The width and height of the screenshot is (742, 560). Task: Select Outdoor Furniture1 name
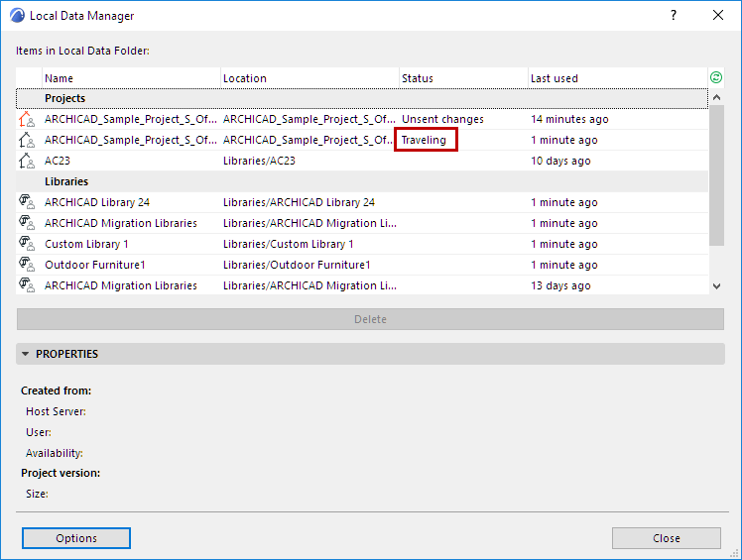click(94, 265)
